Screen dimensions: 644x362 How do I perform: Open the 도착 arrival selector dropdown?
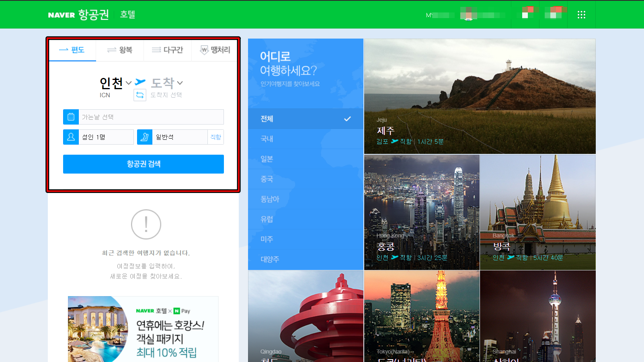tap(166, 83)
